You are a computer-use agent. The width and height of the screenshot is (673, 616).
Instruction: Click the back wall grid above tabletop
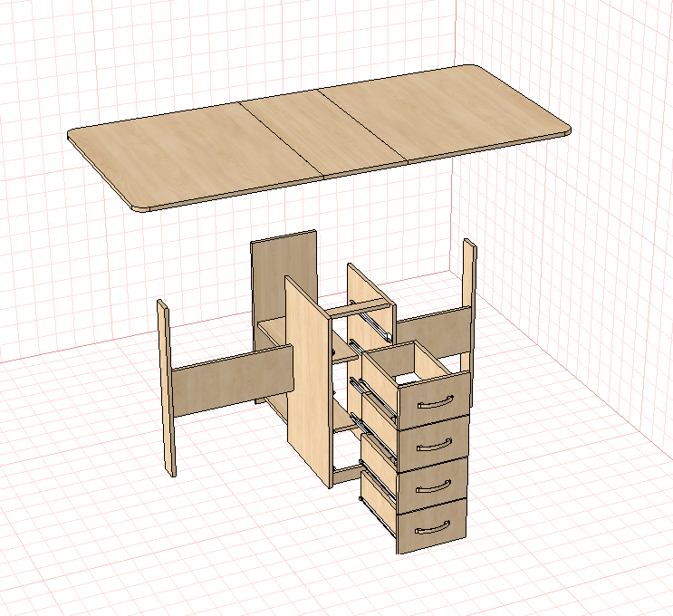tap(257, 43)
